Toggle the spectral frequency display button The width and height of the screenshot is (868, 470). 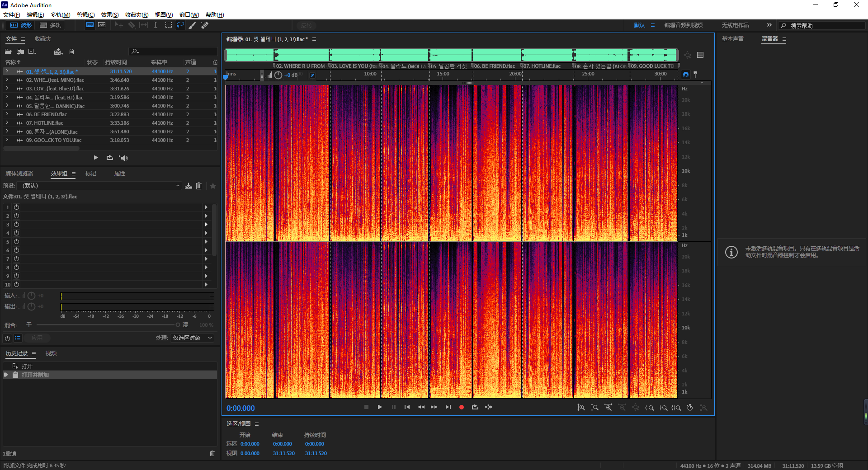click(90, 25)
